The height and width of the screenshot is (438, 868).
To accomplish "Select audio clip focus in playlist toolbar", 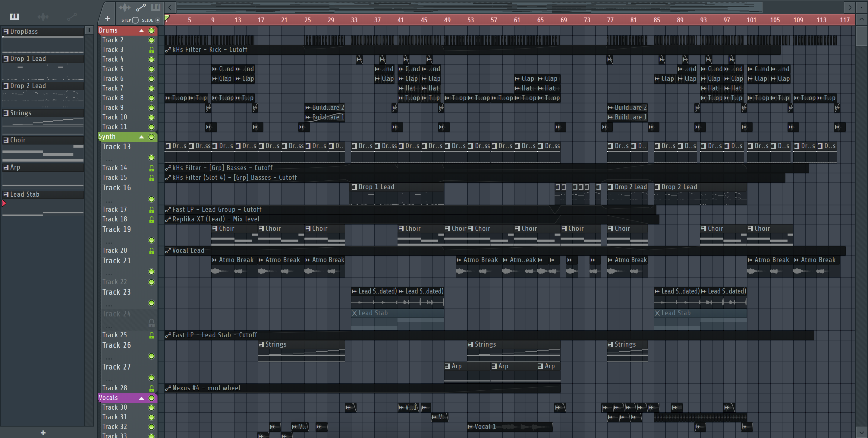I will pyautogui.click(x=124, y=8).
